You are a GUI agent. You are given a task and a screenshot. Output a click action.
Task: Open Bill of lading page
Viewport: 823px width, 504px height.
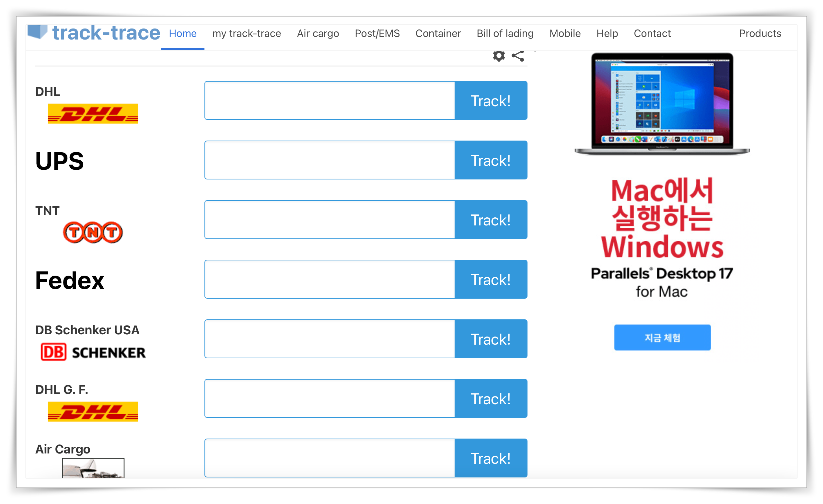click(505, 33)
